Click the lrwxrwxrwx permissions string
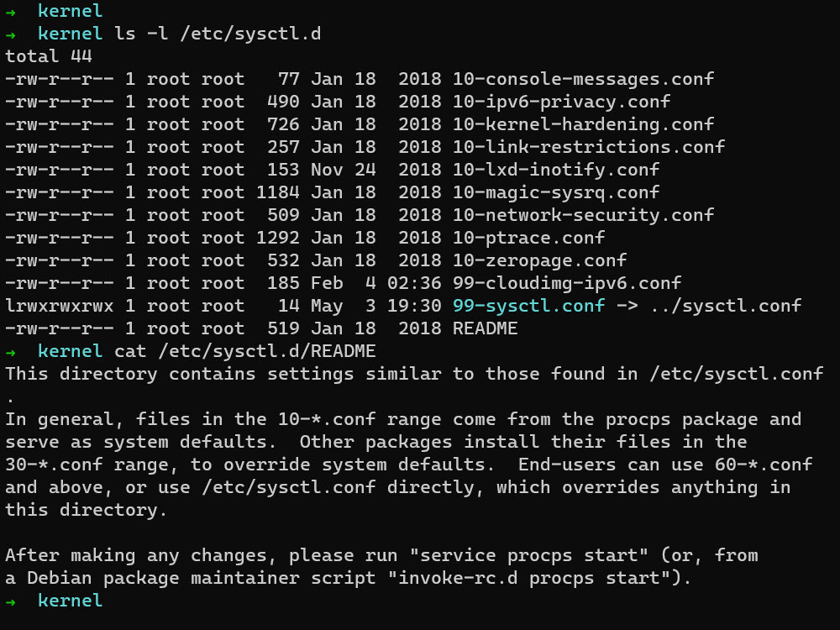The width and height of the screenshot is (840, 630). pyautogui.click(x=60, y=306)
